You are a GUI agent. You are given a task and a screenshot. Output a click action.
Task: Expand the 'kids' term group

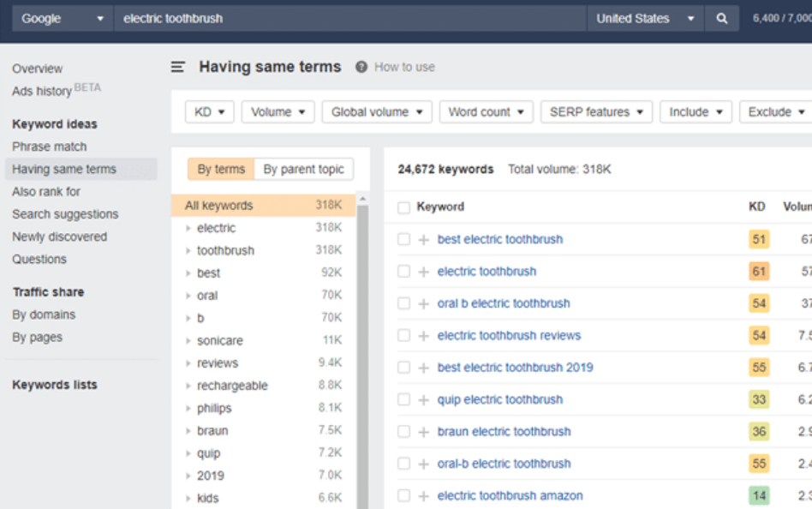click(188, 499)
